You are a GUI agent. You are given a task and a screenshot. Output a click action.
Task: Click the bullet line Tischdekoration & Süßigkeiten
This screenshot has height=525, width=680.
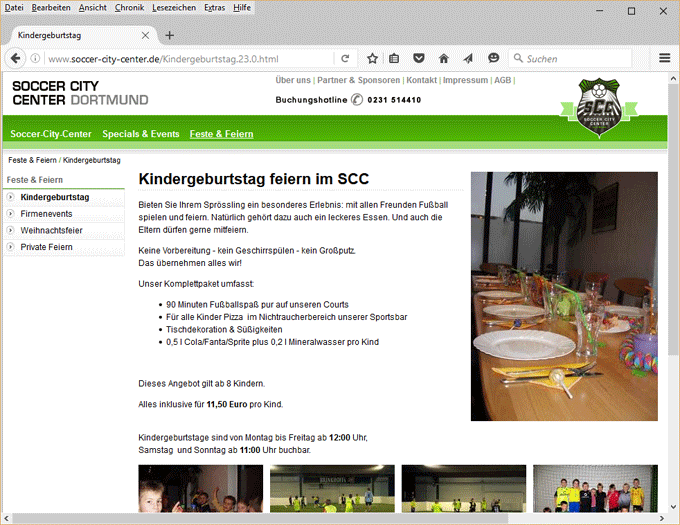(224, 329)
